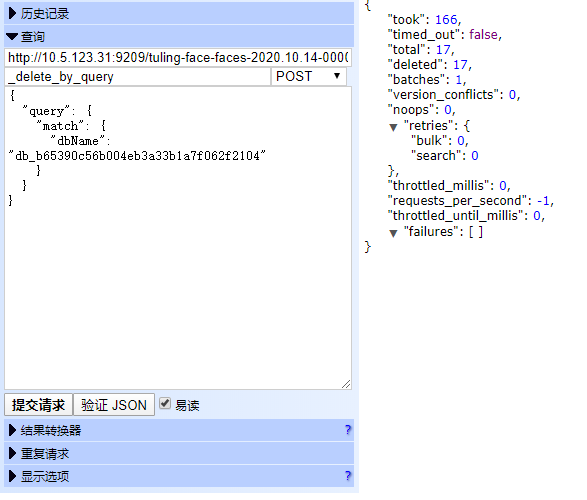Expand the 结果转换器 result transformer section

tap(179, 430)
